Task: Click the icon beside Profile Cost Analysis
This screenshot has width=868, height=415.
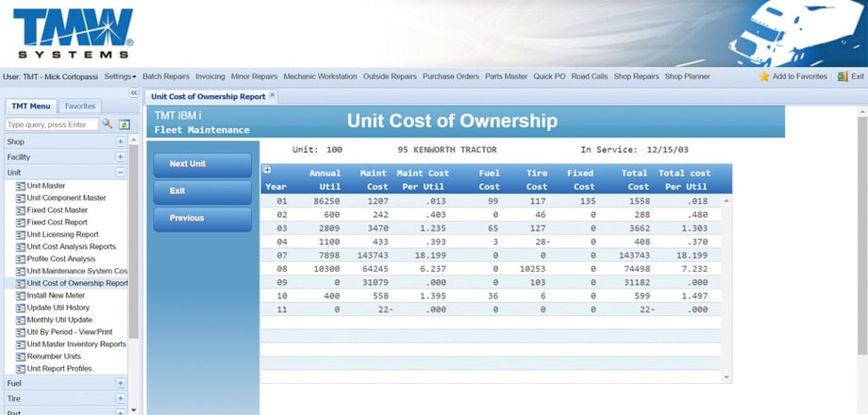Action: click(21, 259)
